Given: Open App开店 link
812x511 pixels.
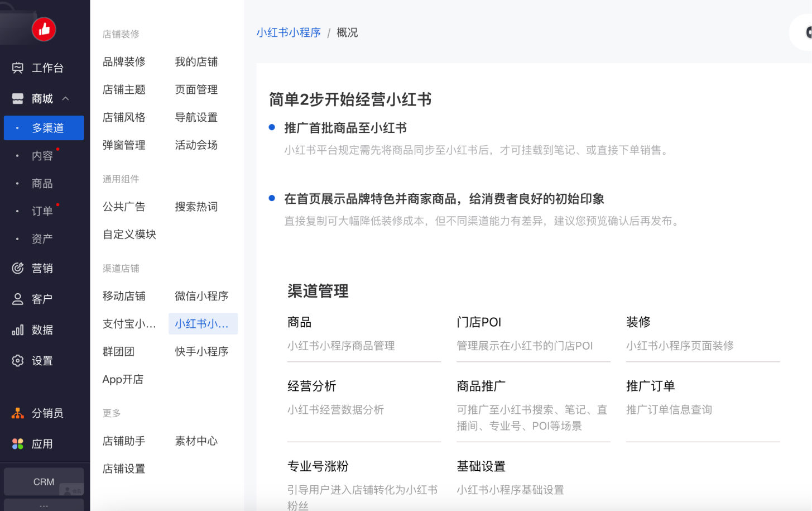Looking at the screenshot, I should [x=123, y=379].
